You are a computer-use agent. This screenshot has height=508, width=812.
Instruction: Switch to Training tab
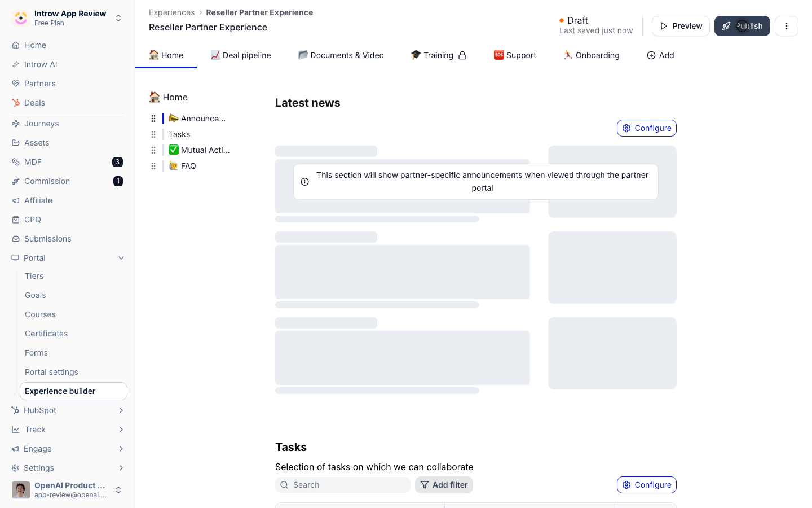tap(439, 55)
